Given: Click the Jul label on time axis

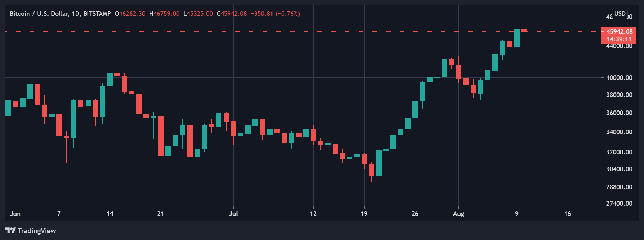Looking at the screenshot, I should pos(233,214).
